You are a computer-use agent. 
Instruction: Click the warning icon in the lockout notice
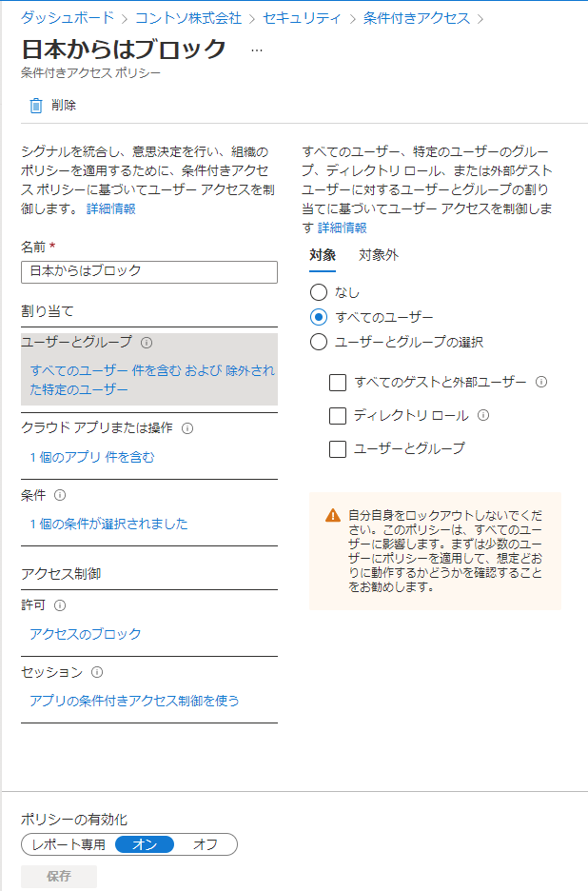[x=331, y=513]
